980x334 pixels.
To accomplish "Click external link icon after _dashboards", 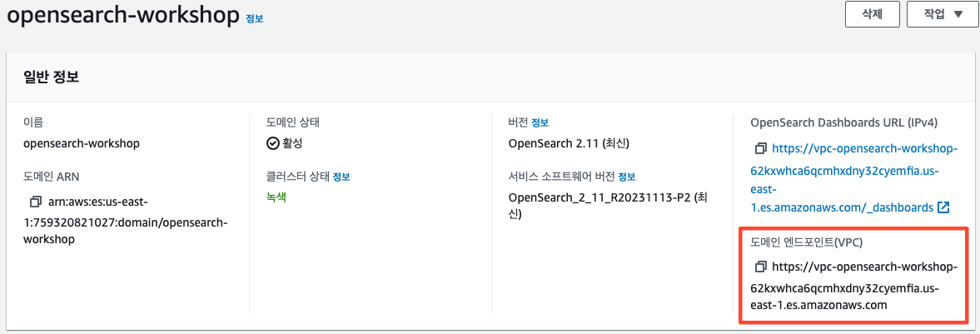I will [943, 207].
